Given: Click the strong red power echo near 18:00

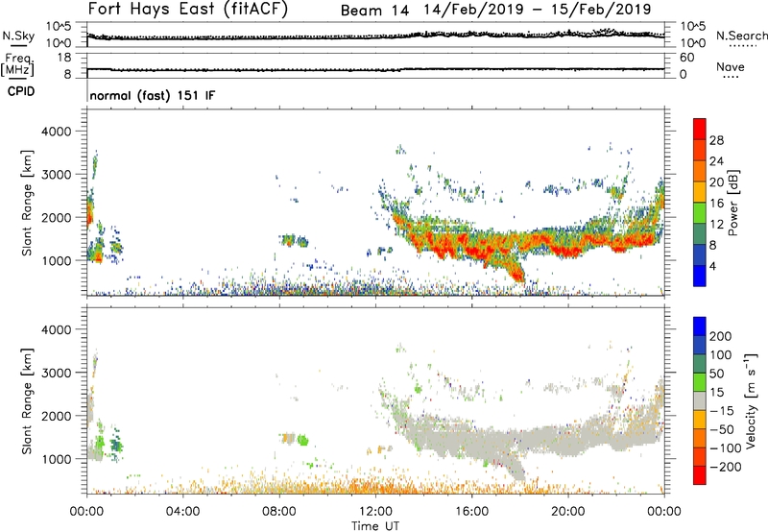Looking at the screenshot, I should click(518, 274).
